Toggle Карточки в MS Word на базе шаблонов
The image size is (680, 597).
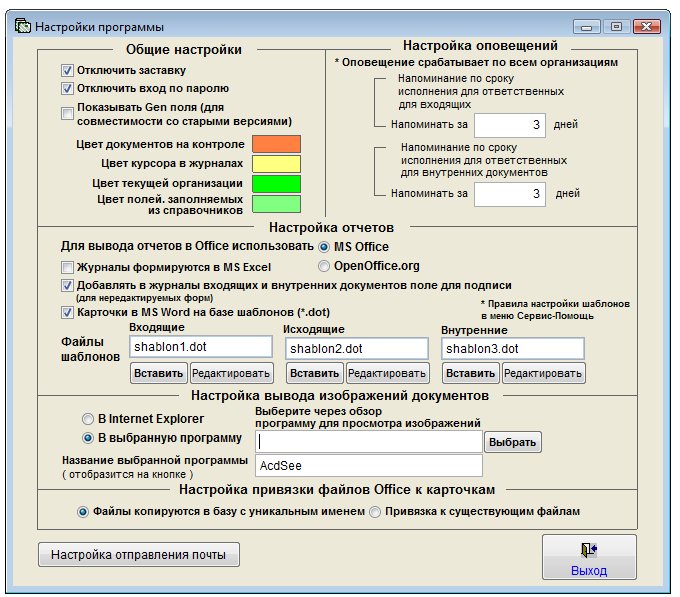(x=67, y=312)
